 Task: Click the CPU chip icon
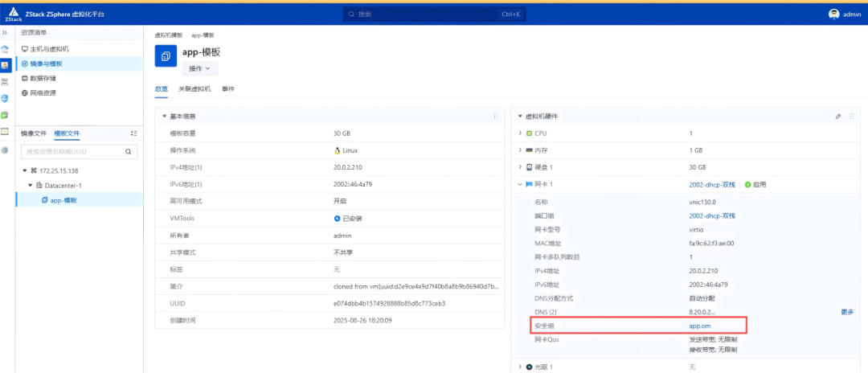[x=529, y=133]
